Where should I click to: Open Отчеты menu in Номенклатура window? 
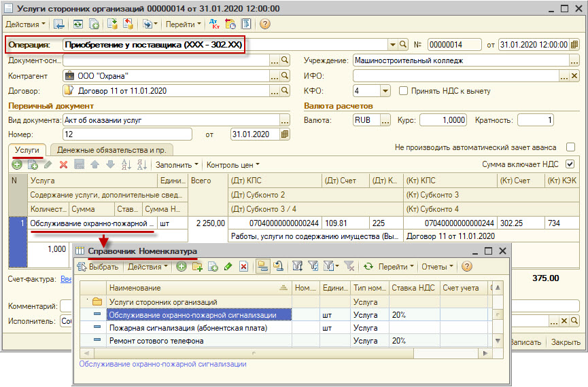point(436,267)
